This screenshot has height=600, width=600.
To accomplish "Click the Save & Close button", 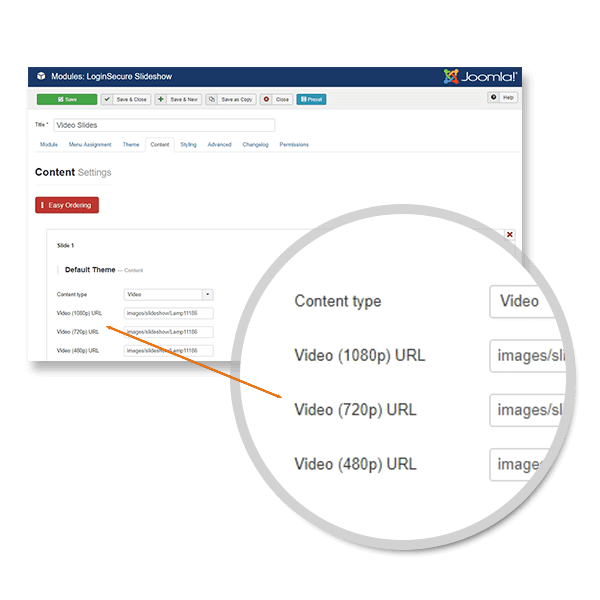I will coord(126,99).
